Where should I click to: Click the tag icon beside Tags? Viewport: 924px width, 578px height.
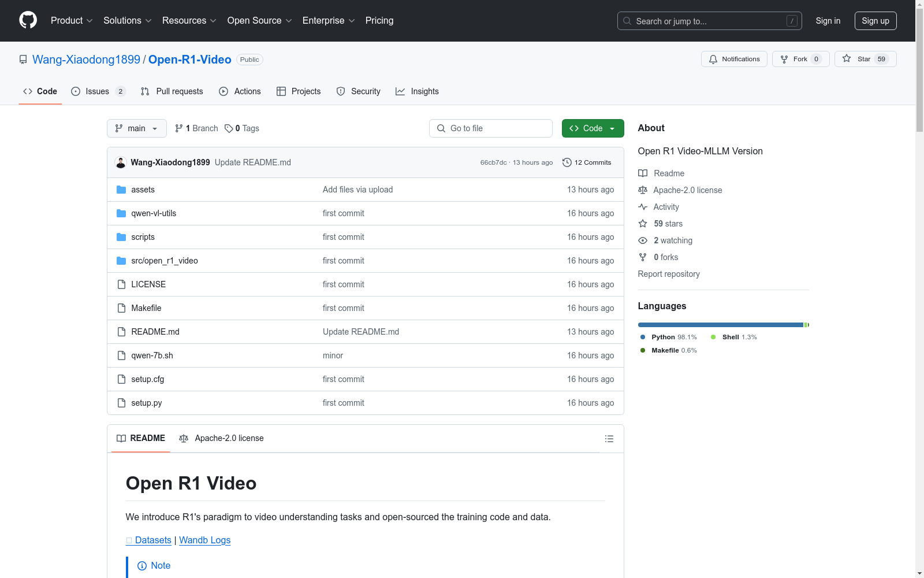click(229, 128)
